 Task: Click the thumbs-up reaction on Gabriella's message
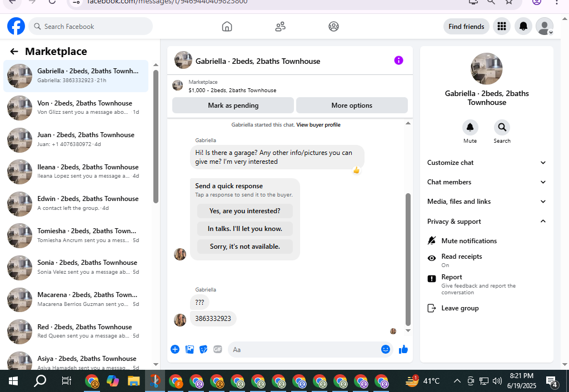point(356,170)
